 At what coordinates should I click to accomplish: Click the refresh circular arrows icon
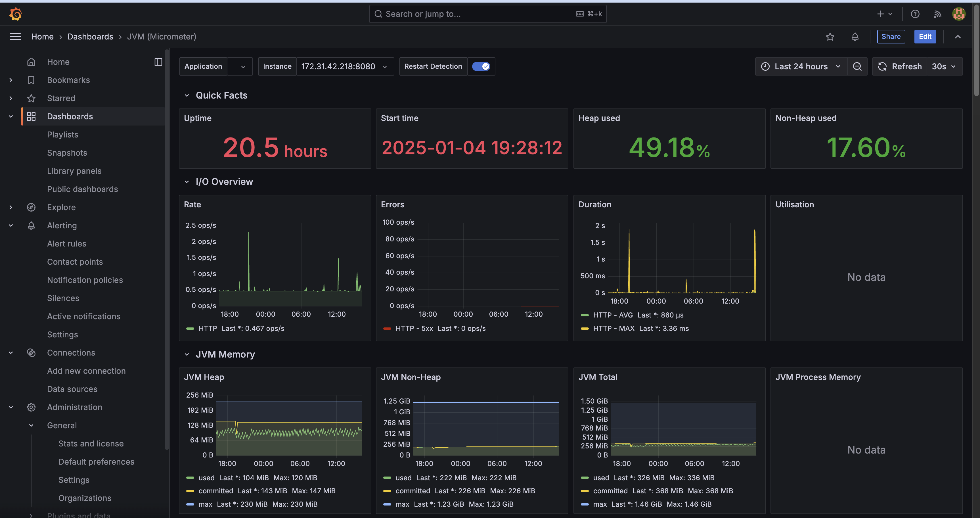click(x=882, y=66)
